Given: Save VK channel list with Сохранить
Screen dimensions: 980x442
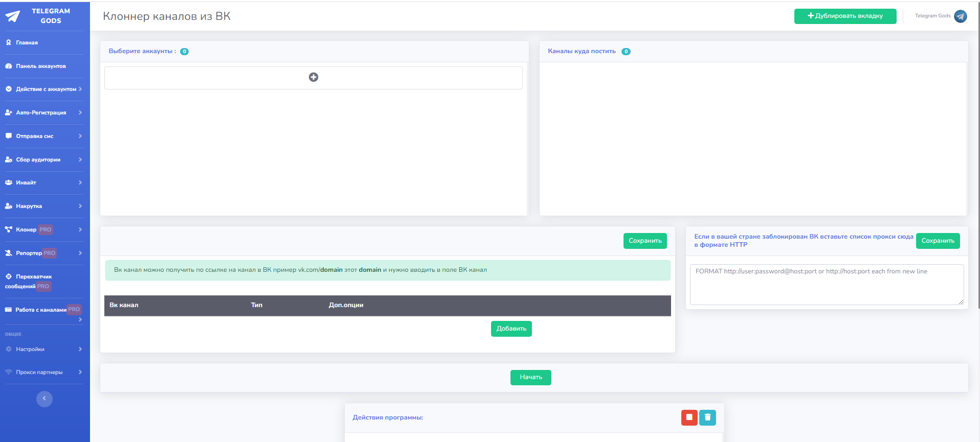Looking at the screenshot, I should point(645,241).
